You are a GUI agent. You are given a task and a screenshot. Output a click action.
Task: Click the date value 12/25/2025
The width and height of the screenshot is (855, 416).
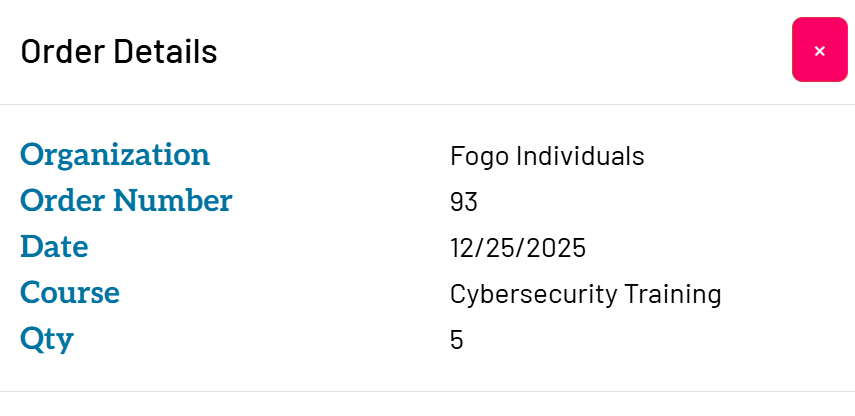click(x=517, y=248)
